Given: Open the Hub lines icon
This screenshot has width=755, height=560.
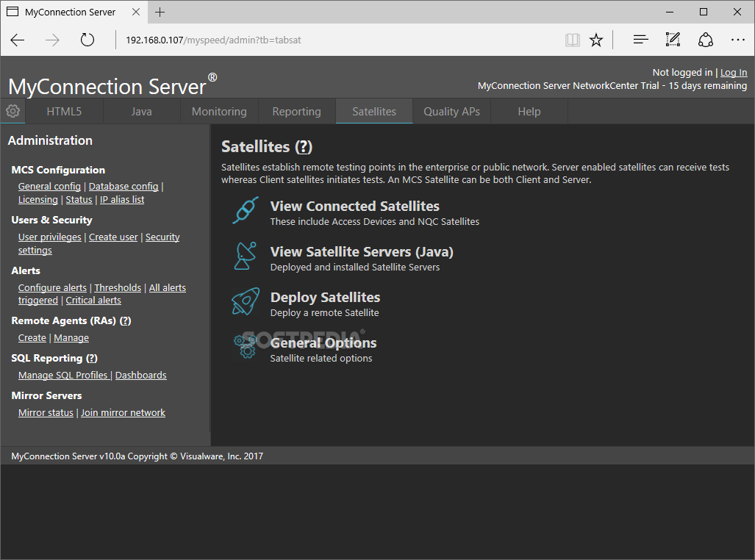Looking at the screenshot, I should pyautogui.click(x=640, y=40).
